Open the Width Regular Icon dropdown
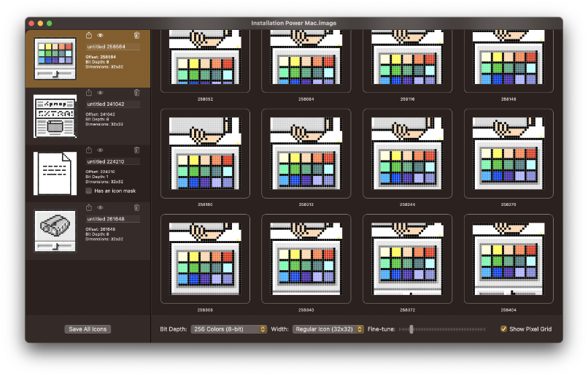Screen dimensions: 588x376 328,329
